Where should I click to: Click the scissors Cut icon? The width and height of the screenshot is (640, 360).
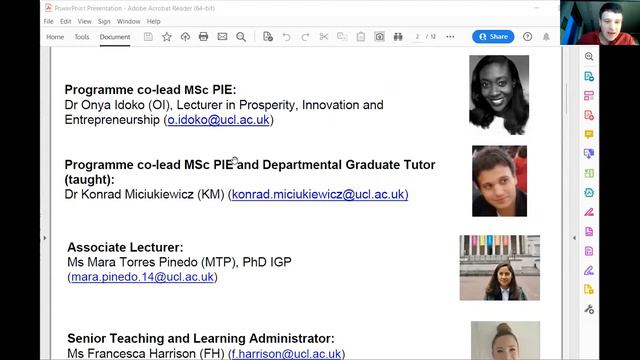(x=324, y=37)
